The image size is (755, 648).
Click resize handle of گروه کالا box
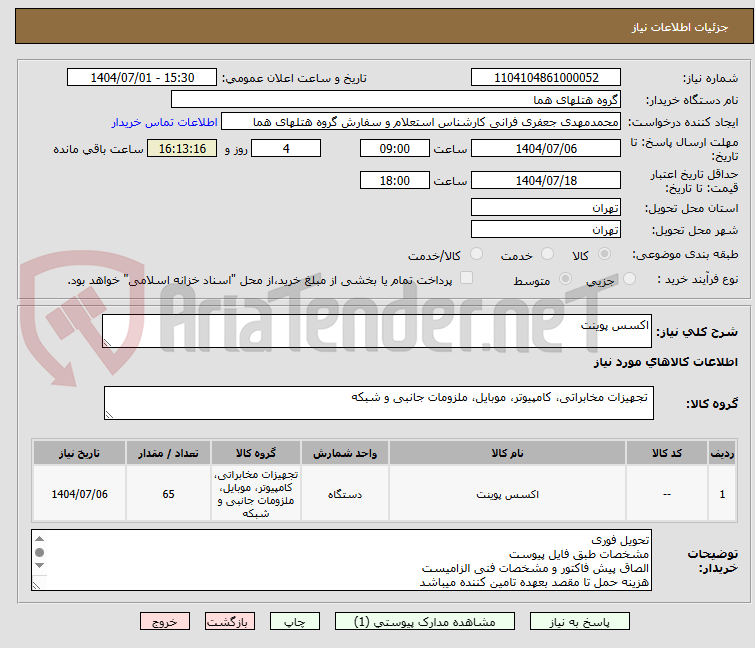click(x=109, y=415)
